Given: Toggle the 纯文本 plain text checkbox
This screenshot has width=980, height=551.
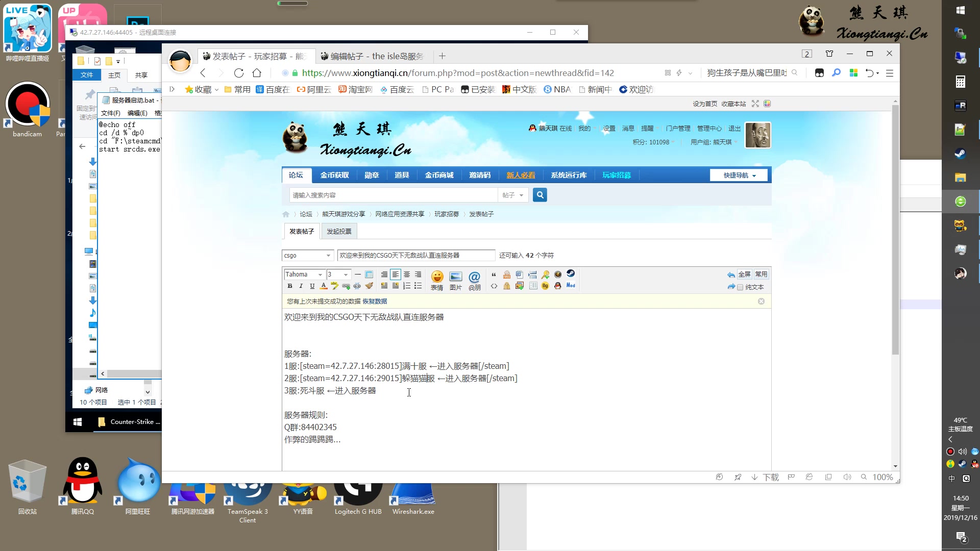Looking at the screenshot, I should click(740, 287).
